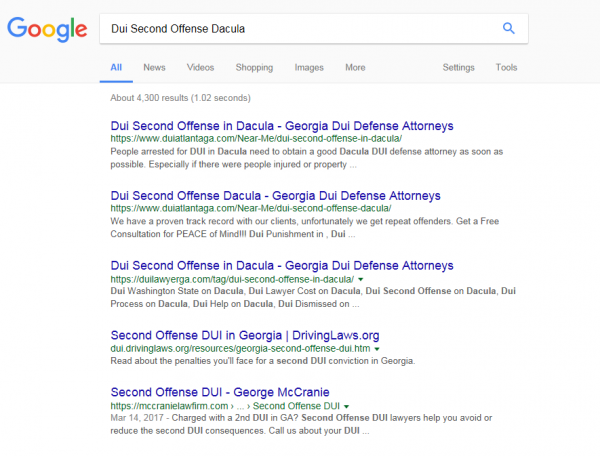
Task: Open first result title from duiatlantaga.com
Action: click(282, 126)
